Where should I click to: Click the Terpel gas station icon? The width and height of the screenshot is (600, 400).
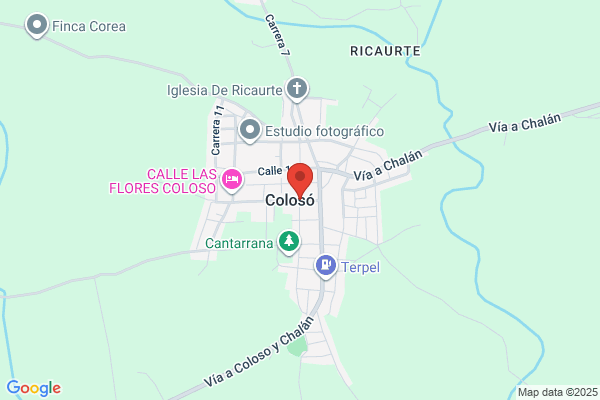coord(326,266)
